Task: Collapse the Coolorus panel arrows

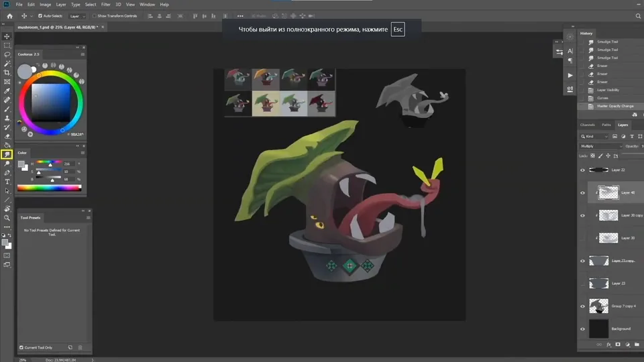Action: [x=77, y=48]
